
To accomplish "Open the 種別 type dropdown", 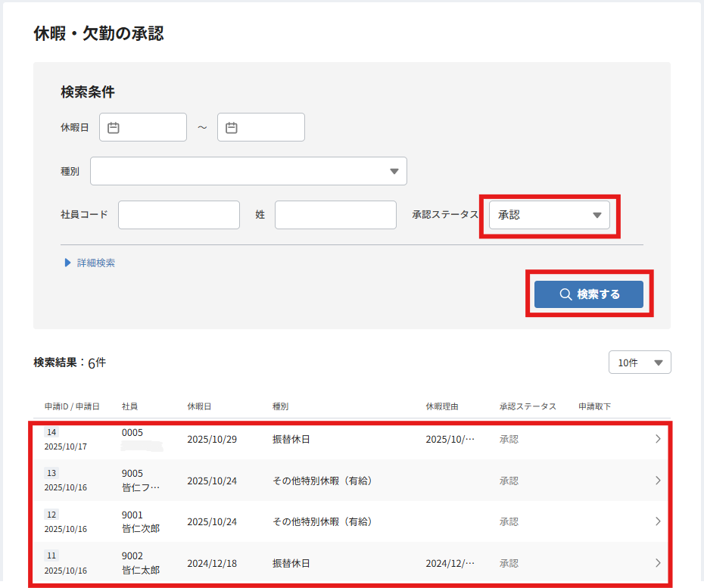I will tap(248, 171).
